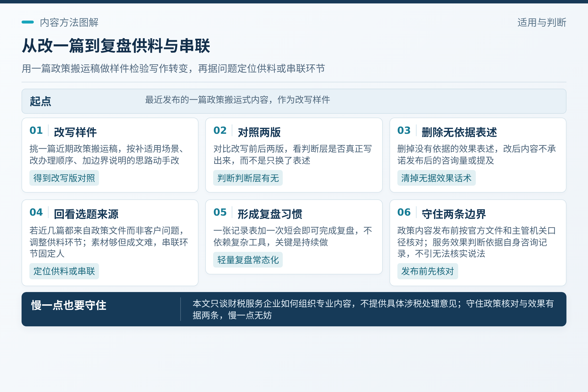
Task: Click the tag 轻量复盘常态化
Action: click(x=248, y=260)
